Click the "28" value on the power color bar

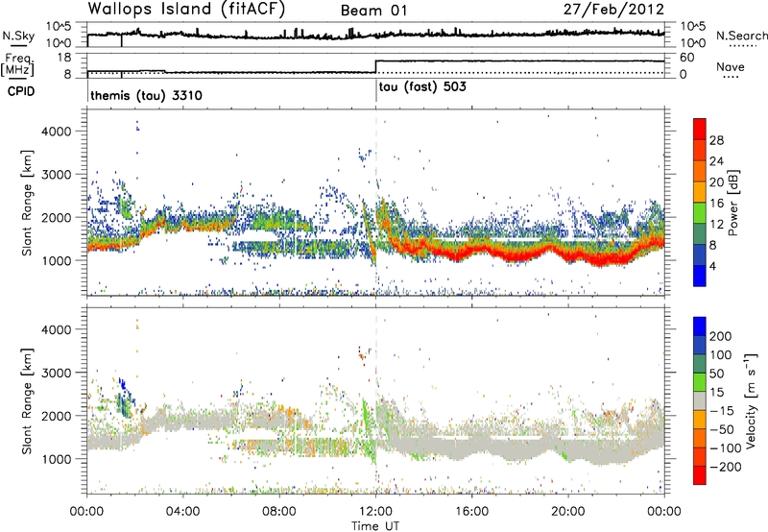[x=716, y=140]
